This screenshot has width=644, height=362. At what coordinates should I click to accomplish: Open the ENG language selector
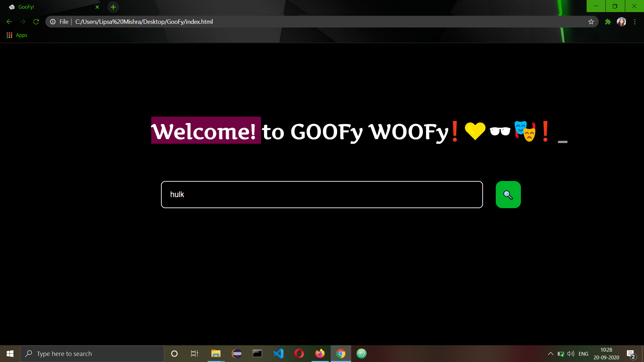[x=583, y=354]
